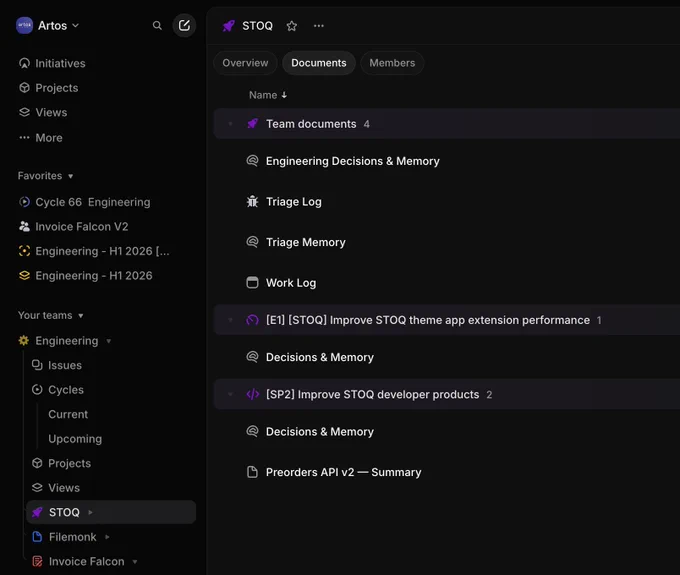This screenshot has height=575, width=680.
Task: Click the Projects cube icon at top
Action: point(24,88)
